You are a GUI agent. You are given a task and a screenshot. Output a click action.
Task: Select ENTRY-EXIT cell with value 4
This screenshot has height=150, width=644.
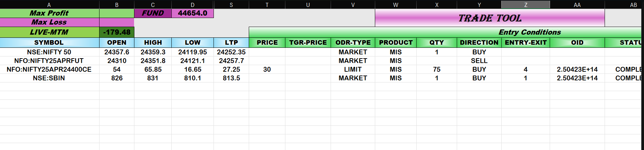tap(525, 69)
